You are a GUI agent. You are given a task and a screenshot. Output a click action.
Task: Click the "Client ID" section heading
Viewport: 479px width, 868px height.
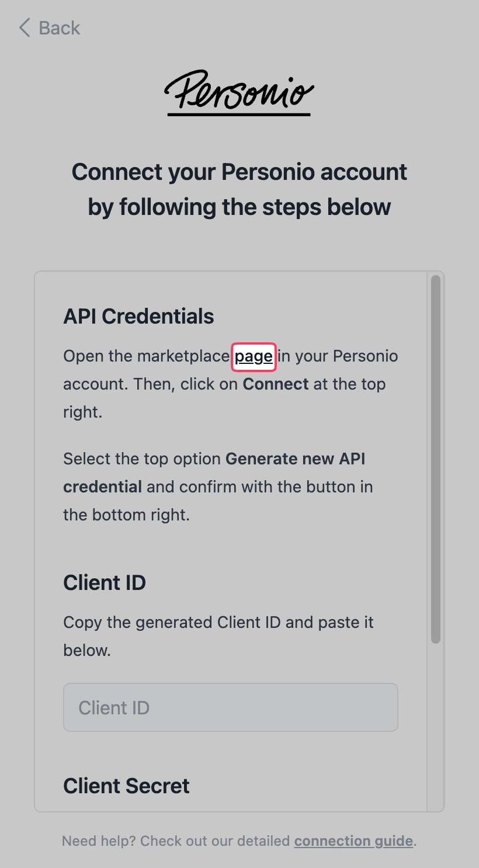point(105,582)
